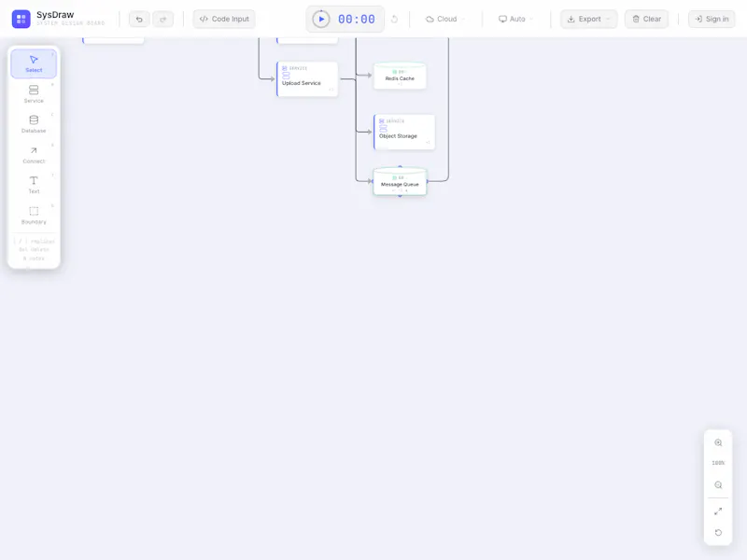Viewport: 747px width, 560px height.
Task: Open the Cloud provider dropdown
Action: 445,19
